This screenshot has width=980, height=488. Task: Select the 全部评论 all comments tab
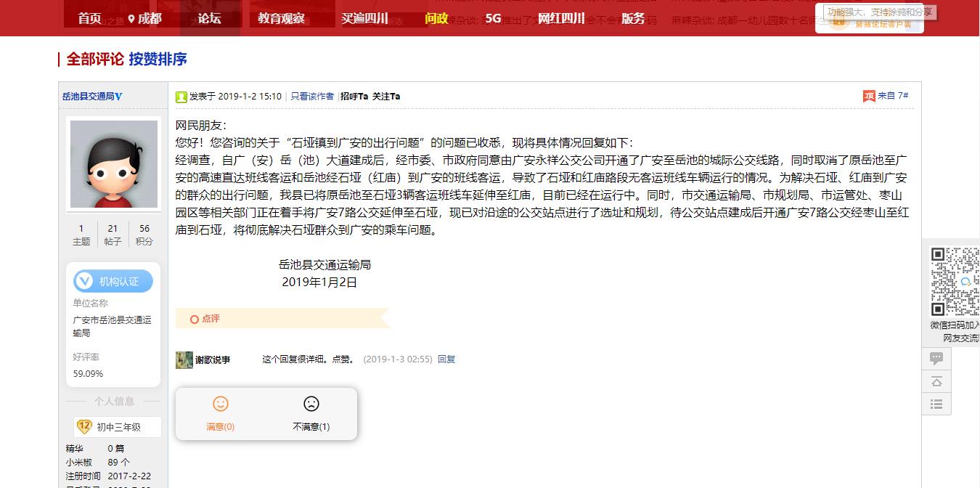pyautogui.click(x=95, y=60)
